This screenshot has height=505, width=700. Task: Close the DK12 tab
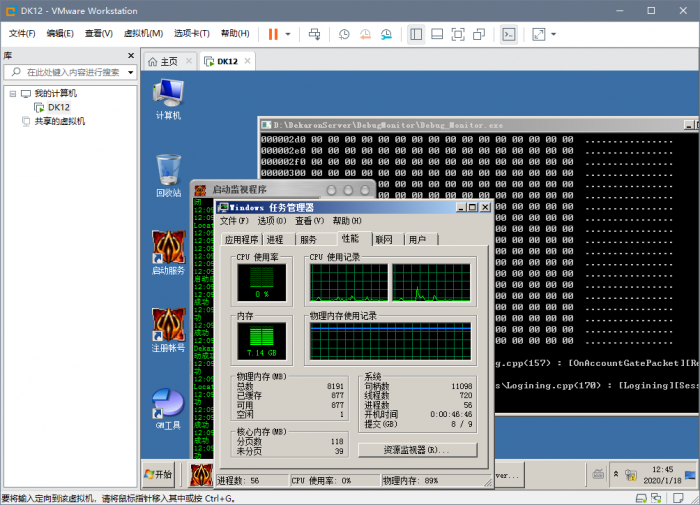pyautogui.click(x=247, y=61)
